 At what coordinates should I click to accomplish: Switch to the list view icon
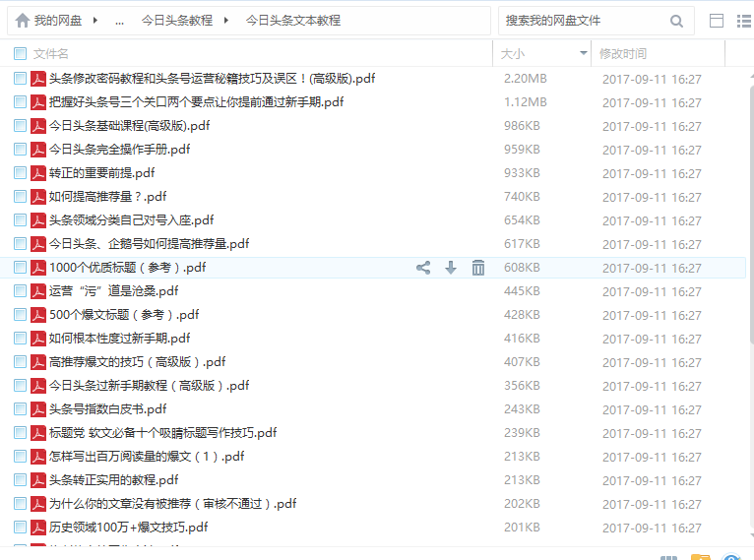744,21
